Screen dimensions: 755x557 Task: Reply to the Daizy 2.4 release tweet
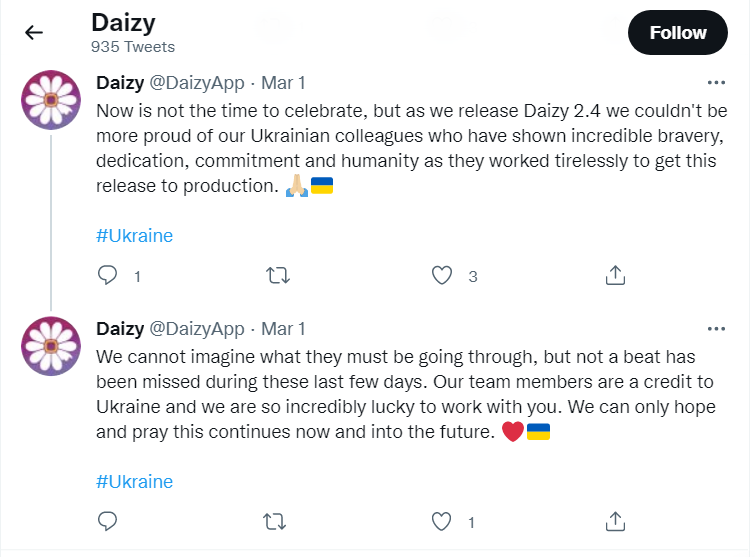pyautogui.click(x=108, y=275)
